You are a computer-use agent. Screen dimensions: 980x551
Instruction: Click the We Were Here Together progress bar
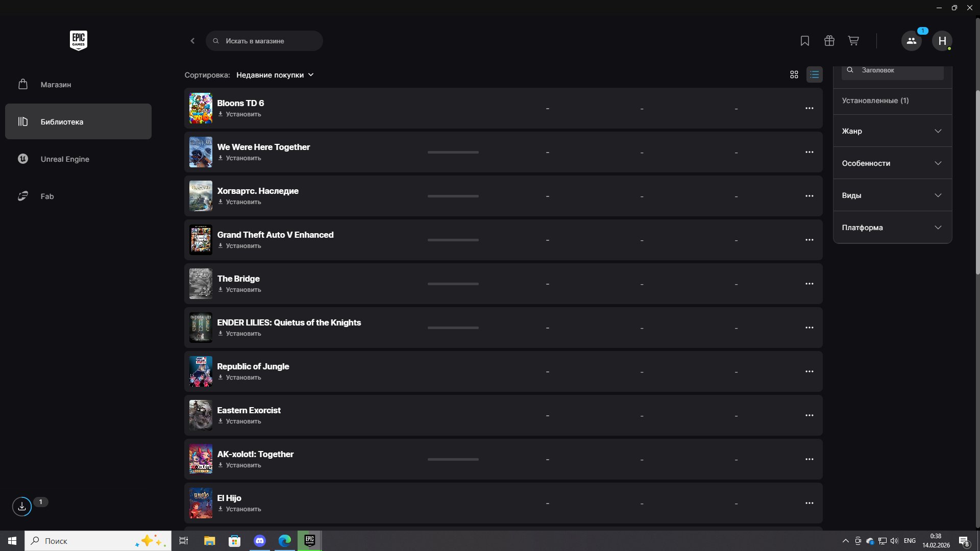coord(453,152)
